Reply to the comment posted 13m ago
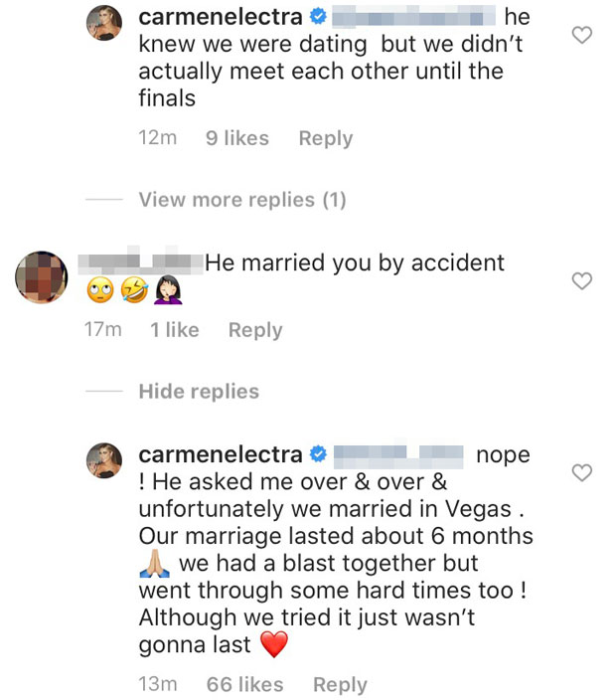616x700 pixels. (x=340, y=685)
